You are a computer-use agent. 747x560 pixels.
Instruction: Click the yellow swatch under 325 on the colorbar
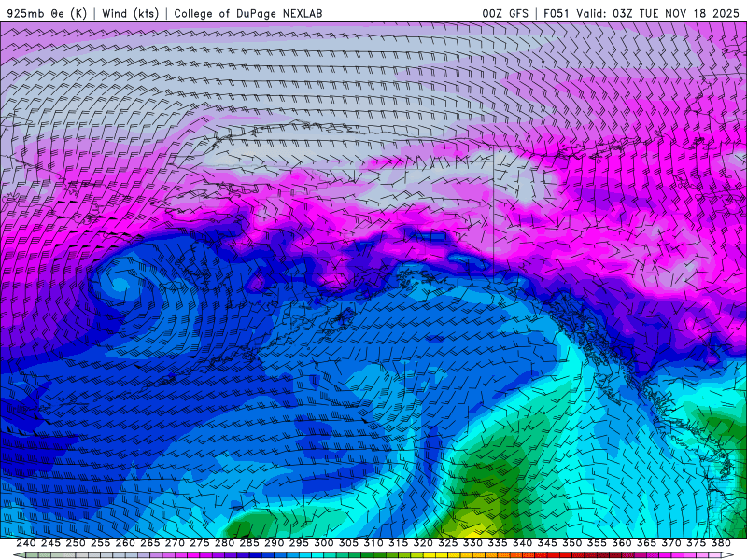pyautogui.click(x=442, y=555)
